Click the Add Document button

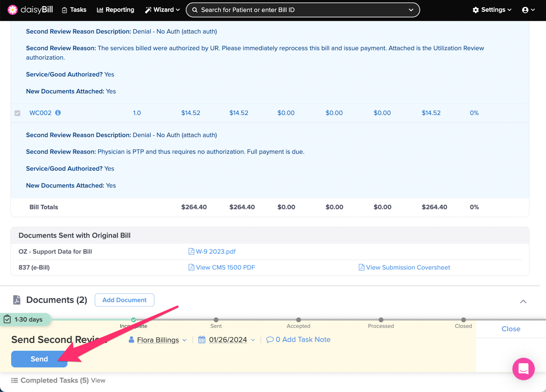click(124, 300)
